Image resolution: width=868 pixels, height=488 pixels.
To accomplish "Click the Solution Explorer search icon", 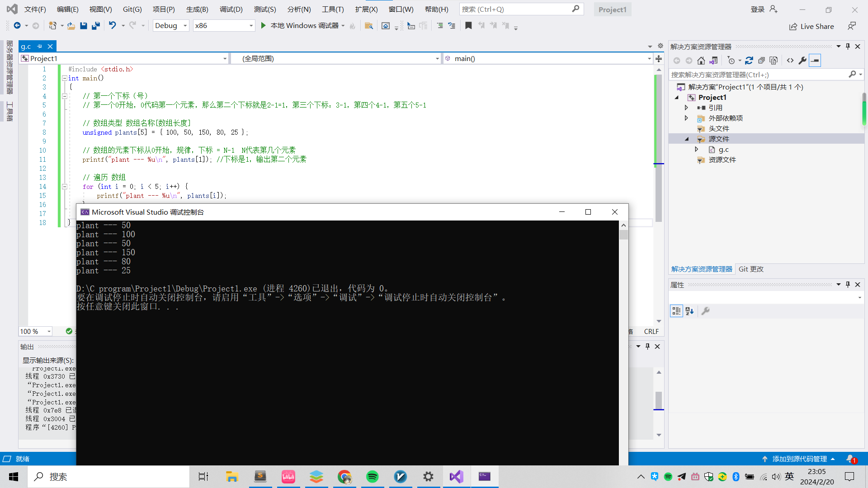I will [853, 74].
